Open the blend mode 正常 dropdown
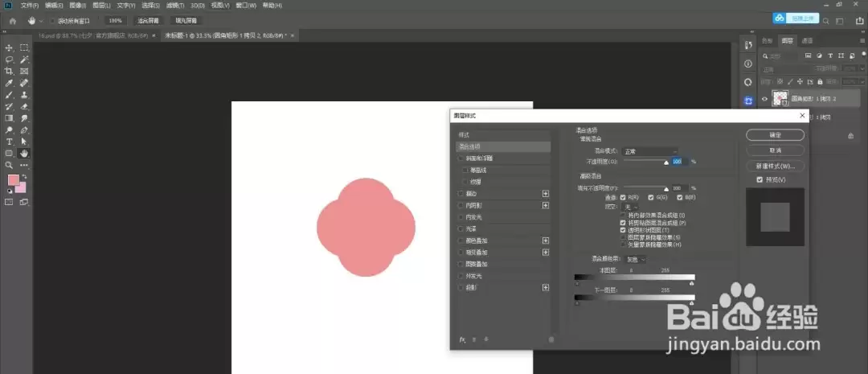Viewport: 868px width, 374px height. [x=650, y=151]
